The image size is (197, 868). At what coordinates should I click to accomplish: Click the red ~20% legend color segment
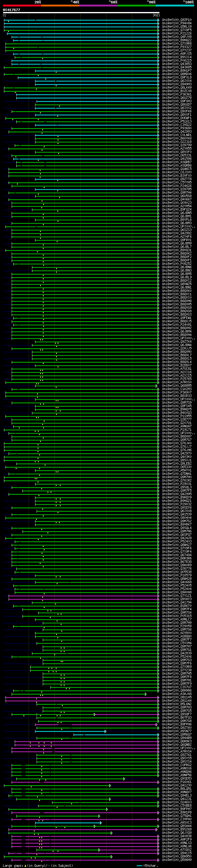22,6
